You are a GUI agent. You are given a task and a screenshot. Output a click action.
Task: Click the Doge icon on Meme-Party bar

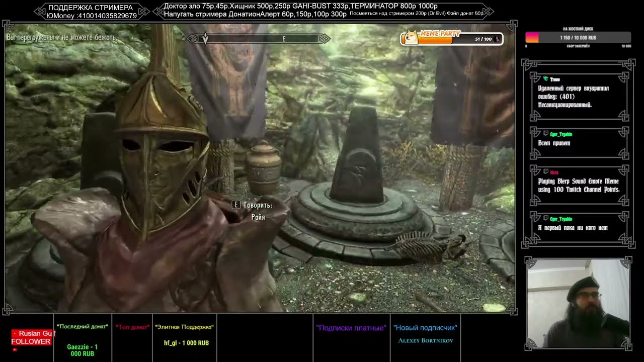(412, 38)
